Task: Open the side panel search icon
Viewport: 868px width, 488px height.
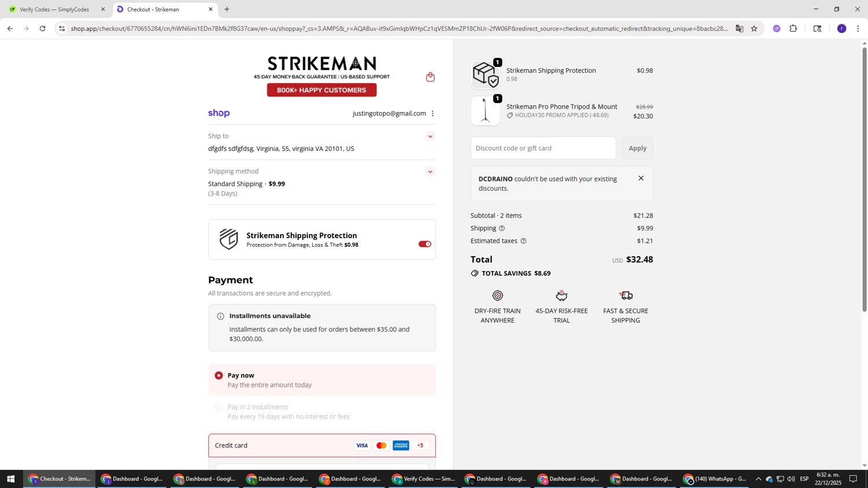Action: click(x=817, y=28)
